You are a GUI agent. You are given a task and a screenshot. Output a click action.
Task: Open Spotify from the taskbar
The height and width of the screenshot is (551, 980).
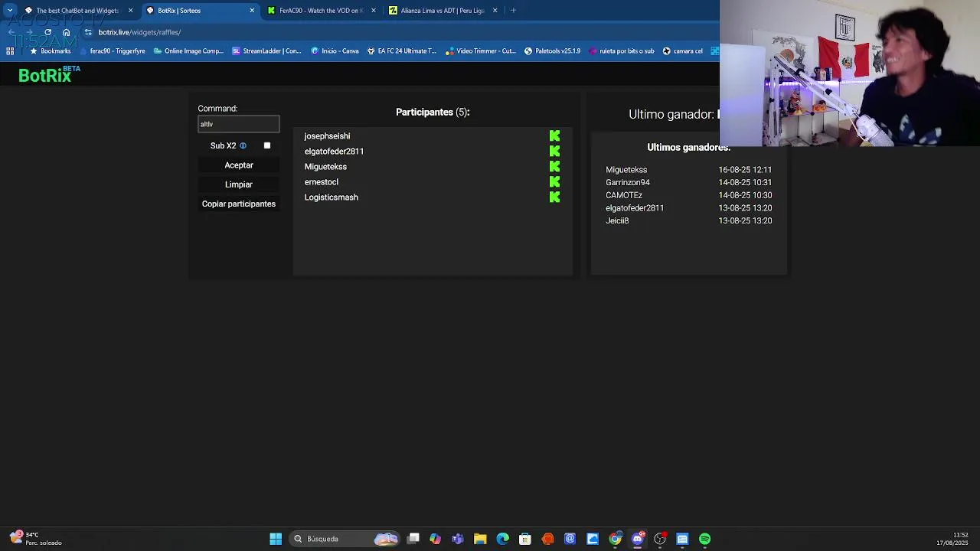point(705,539)
